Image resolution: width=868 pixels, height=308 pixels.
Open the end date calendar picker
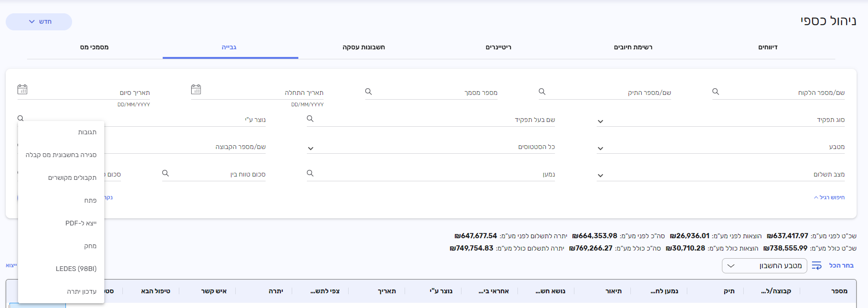(x=22, y=89)
